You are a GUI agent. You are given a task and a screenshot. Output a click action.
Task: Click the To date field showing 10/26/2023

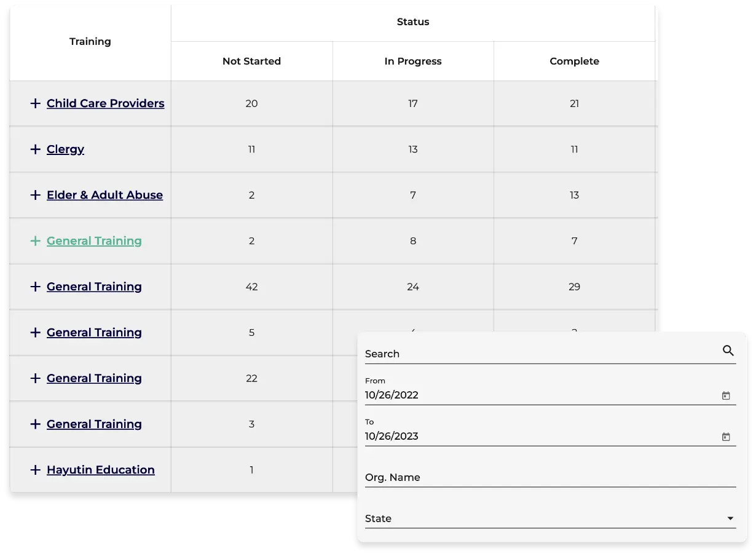[x=535, y=437]
